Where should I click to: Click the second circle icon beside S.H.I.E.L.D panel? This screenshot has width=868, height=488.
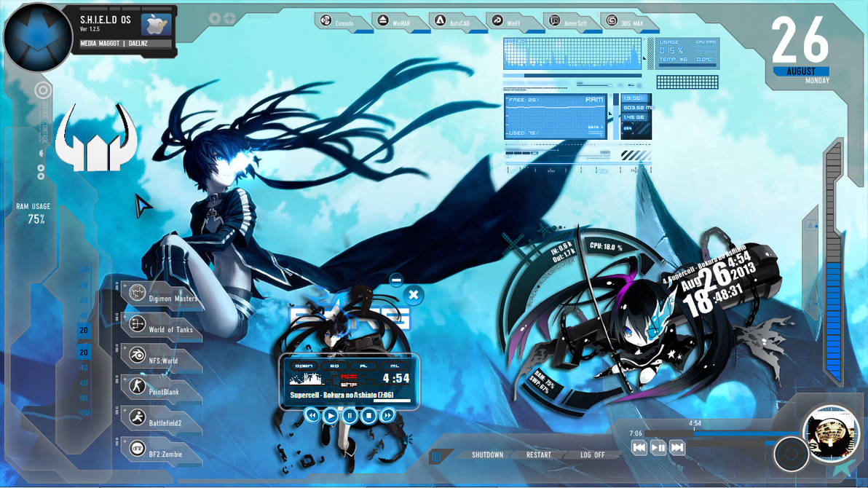(x=229, y=18)
